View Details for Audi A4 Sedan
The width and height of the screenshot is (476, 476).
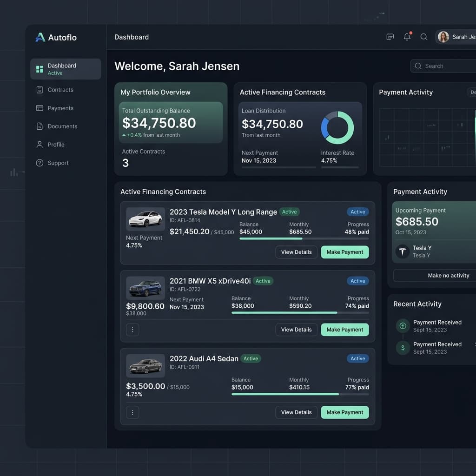[296, 412]
